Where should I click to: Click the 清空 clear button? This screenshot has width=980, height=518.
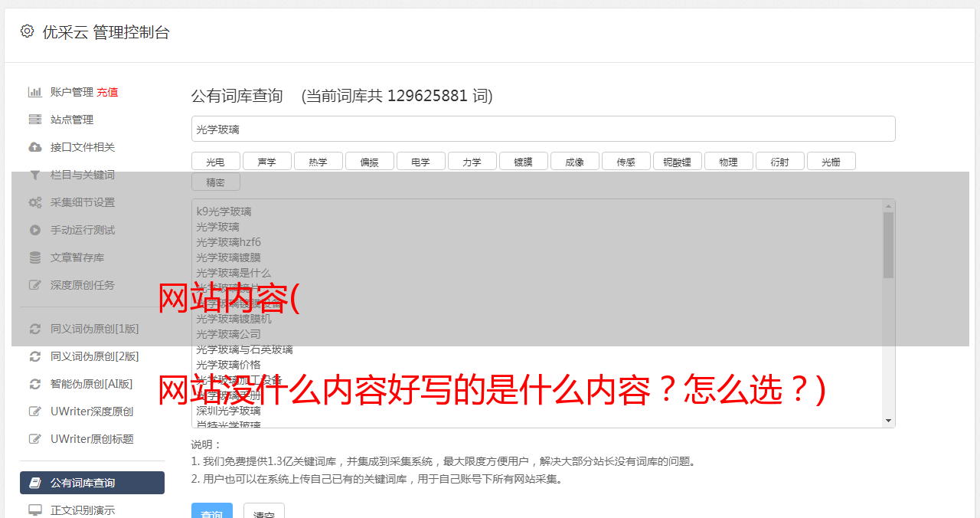point(264,512)
